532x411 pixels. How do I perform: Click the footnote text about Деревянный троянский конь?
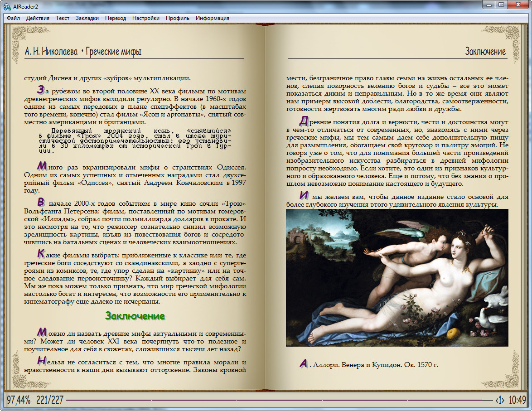click(x=135, y=141)
